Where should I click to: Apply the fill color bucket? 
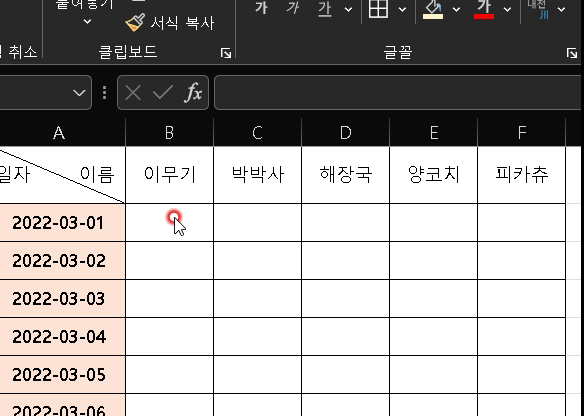point(433,9)
